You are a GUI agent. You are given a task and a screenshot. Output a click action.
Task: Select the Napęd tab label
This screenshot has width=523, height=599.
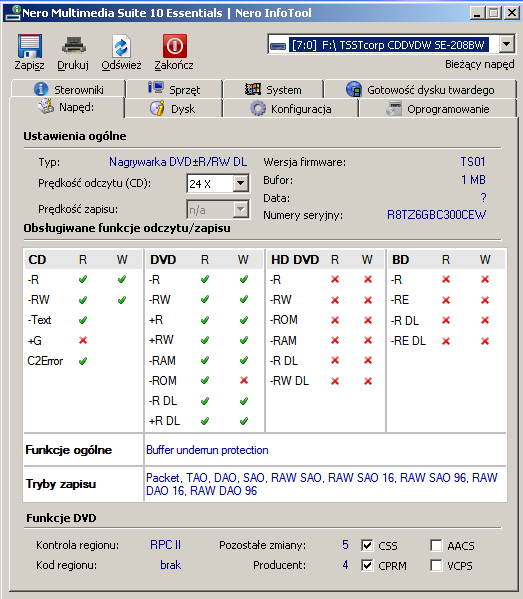point(76,107)
